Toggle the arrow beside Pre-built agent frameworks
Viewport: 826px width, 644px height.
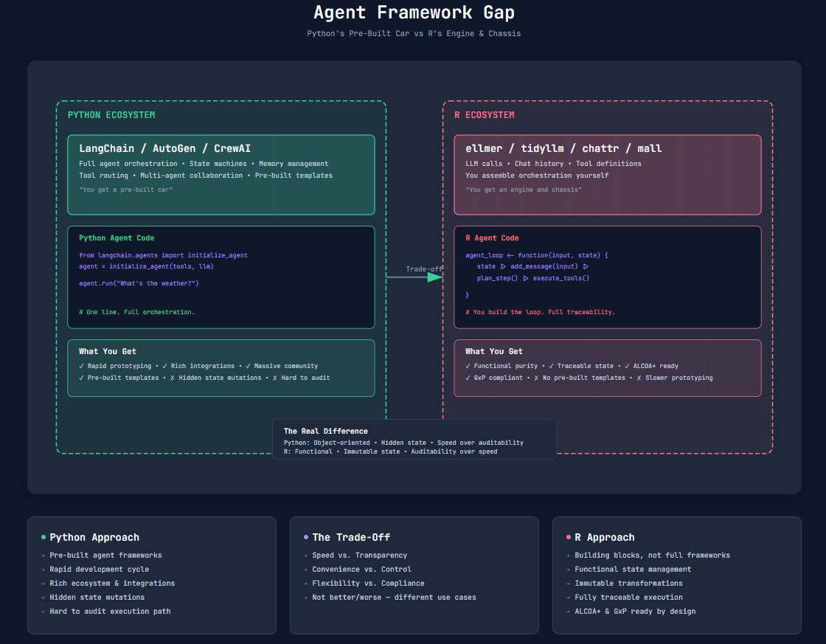tap(41, 555)
